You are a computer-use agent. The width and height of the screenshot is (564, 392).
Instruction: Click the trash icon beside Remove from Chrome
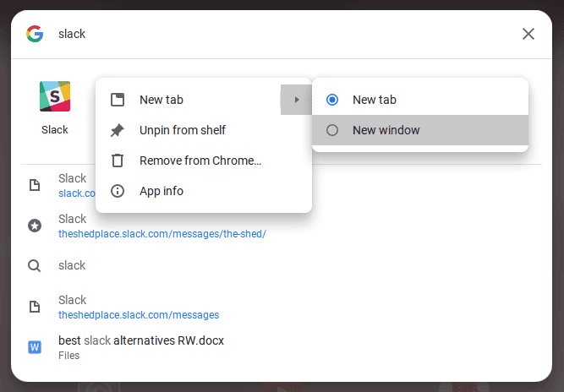[118, 161]
